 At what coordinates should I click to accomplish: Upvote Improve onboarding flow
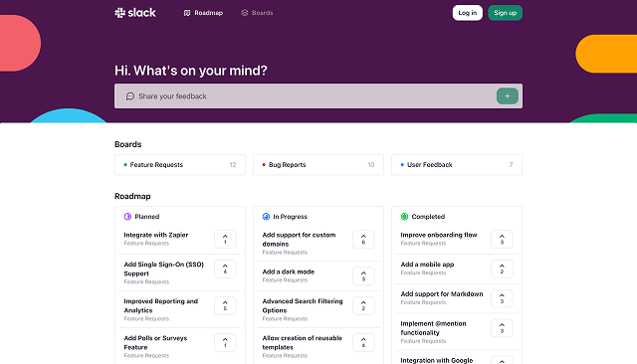pyautogui.click(x=502, y=239)
